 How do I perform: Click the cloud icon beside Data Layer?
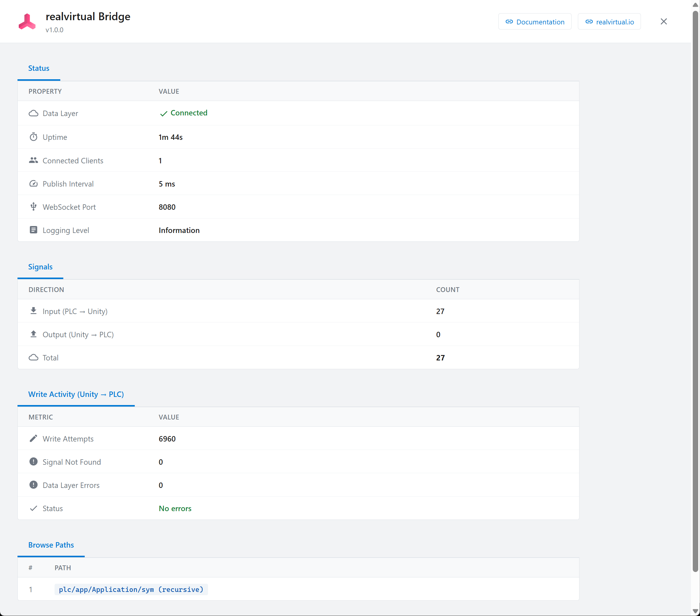tap(33, 113)
